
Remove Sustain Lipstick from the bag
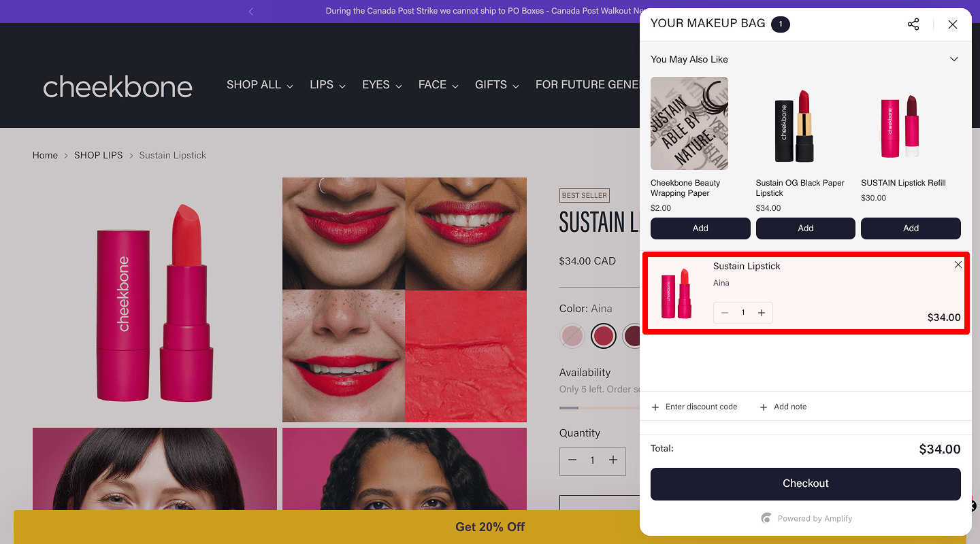pyautogui.click(x=958, y=265)
